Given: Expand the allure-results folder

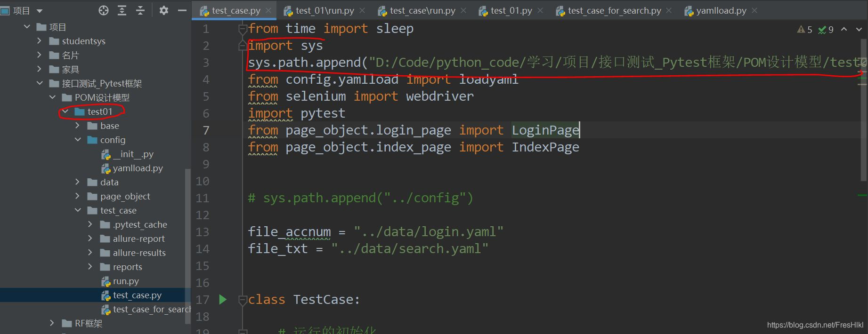Looking at the screenshot, I should click(x=90, y=253).
